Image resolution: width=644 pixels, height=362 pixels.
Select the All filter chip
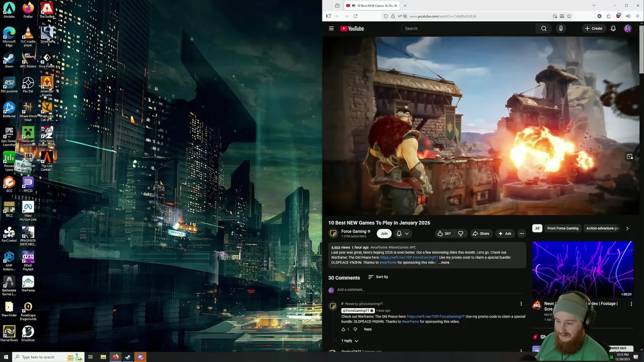537,228
